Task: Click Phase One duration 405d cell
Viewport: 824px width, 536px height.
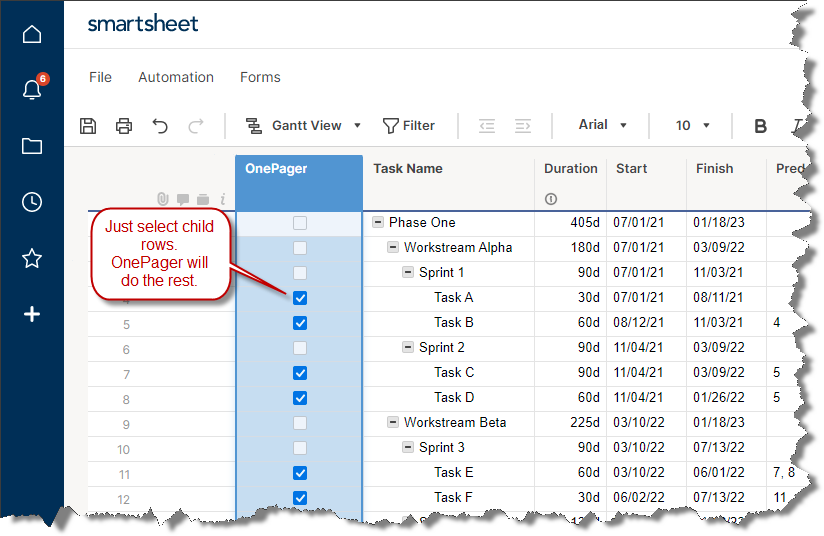Action: point(571,222)
